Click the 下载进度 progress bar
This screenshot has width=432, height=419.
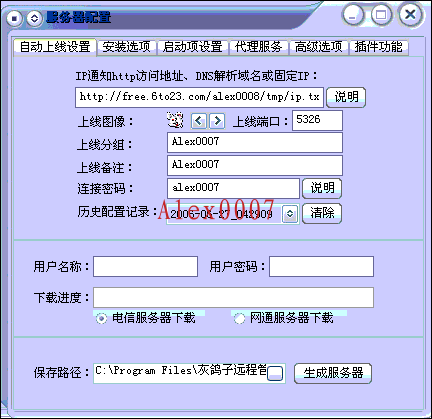coord(233,297)
